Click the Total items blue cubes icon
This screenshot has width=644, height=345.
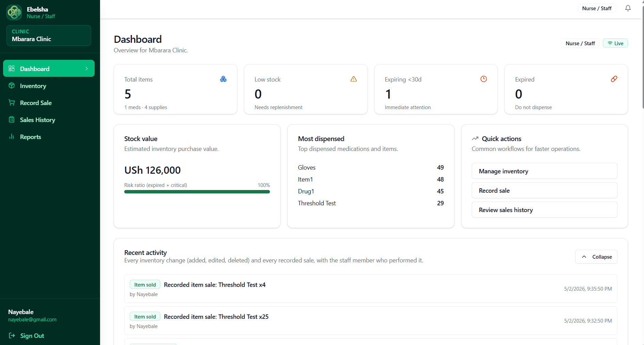click(223, 79)
